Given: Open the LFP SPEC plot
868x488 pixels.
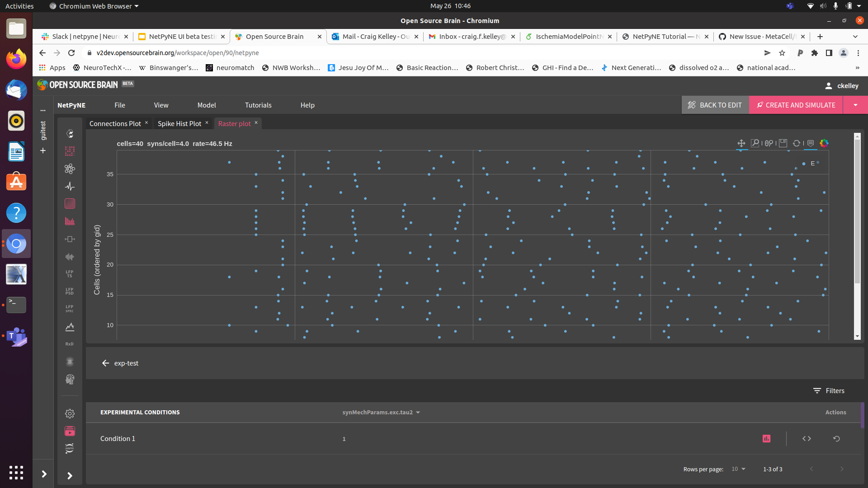Looking at the screenshot, I should point(70,309).
